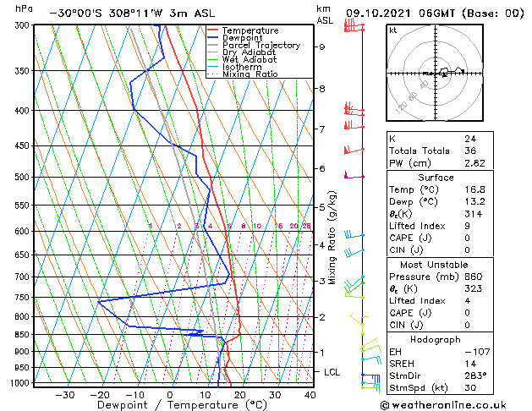Click the 'Hodograph' section heading
The width and height of the screenshot is (532, 411).
click(x=436, y=339)
